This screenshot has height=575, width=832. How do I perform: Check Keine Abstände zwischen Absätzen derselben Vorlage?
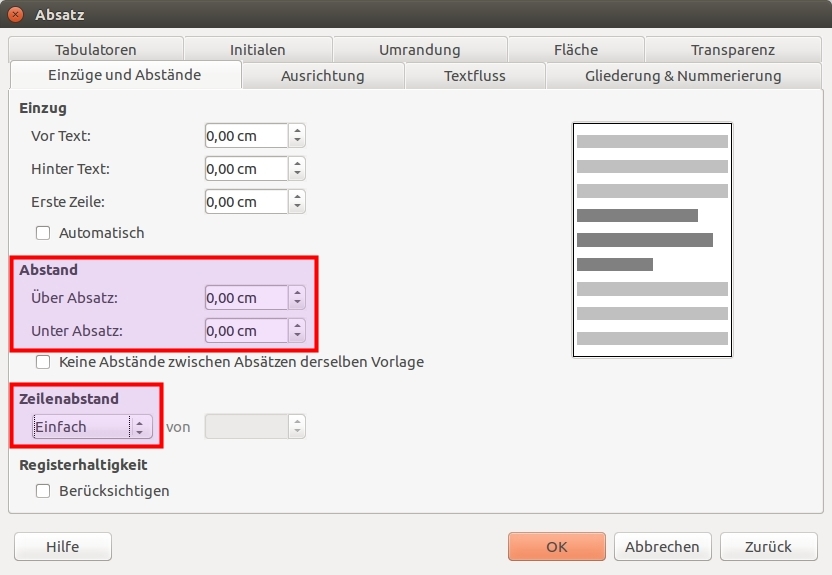[43, 362]
